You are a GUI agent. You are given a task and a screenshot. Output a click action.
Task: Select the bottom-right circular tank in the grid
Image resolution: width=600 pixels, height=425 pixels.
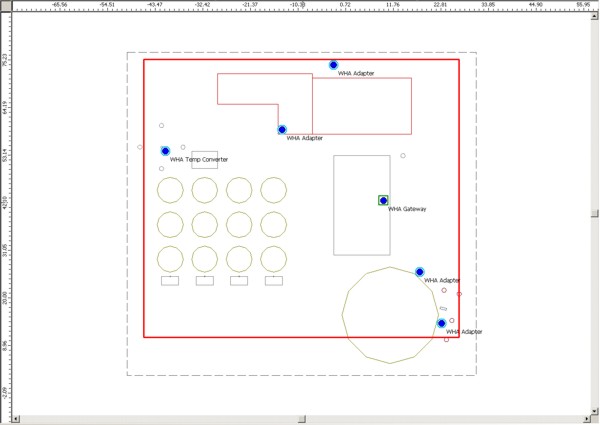click(x=273, y=258)
